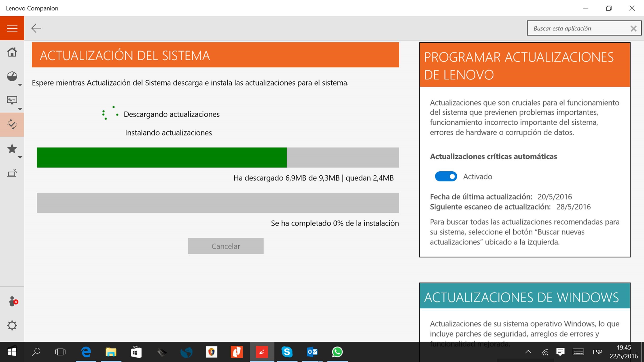This screenshot has width=644, height=362.
Task: Click 'Se ha completado 0%' text
Action: 307,223
